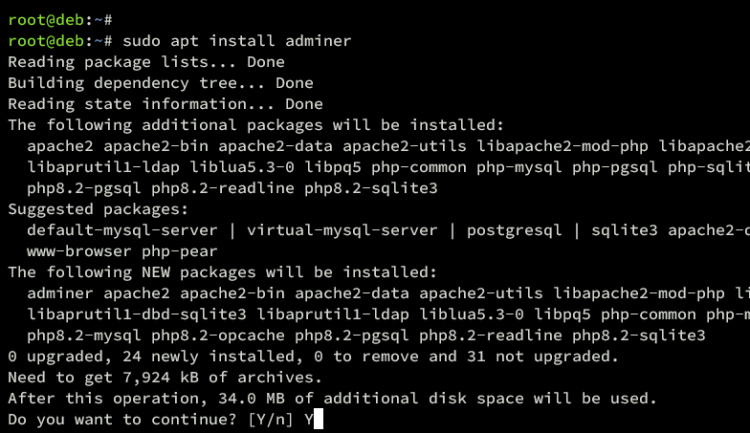Screen dimensions: 750x433
Task: Click 'The following NEW packages will be installed' line
Action: (222, 272)
